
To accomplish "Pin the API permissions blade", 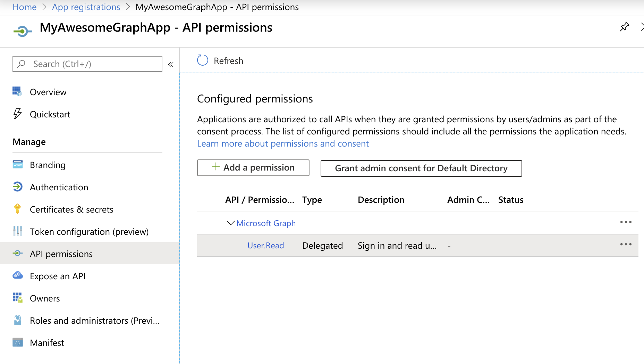I will click(x=625, y=27).
